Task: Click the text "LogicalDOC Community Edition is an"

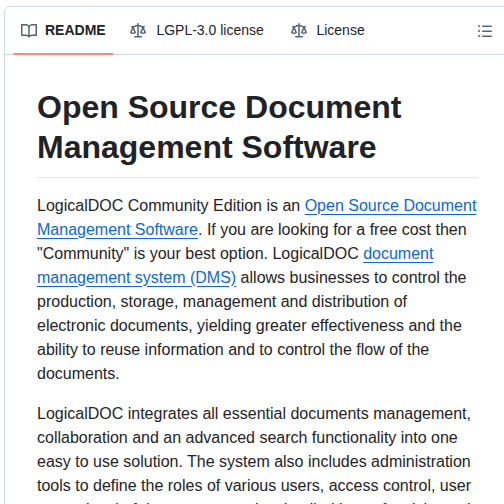Action: 168,205
